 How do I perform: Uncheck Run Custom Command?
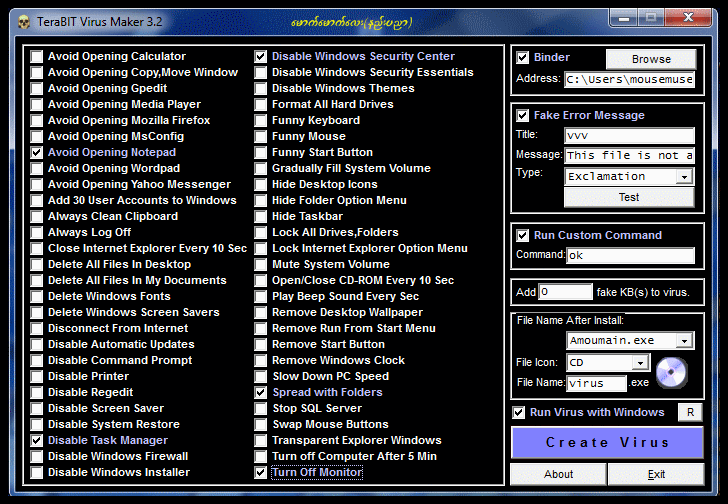click(522, 235)
